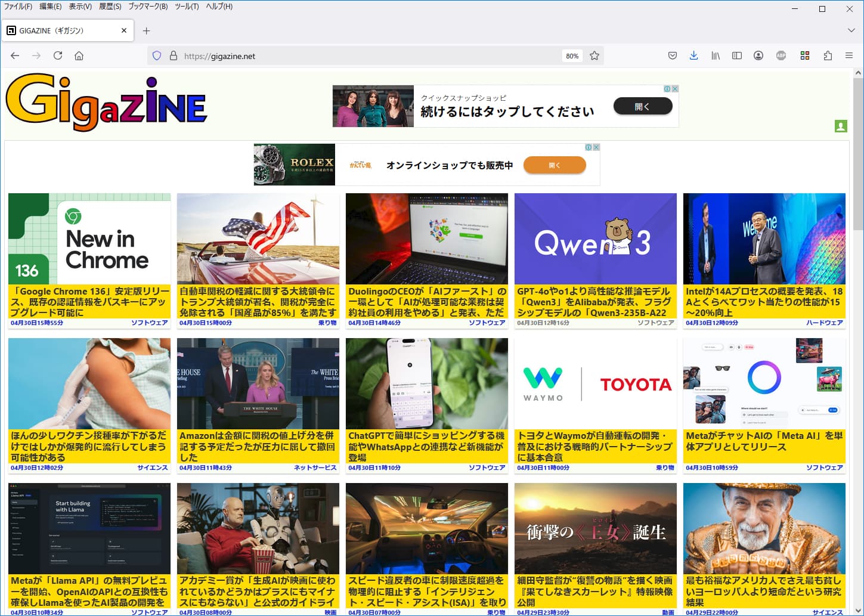
Task: Open a new tab
Action: coord(147,30)
